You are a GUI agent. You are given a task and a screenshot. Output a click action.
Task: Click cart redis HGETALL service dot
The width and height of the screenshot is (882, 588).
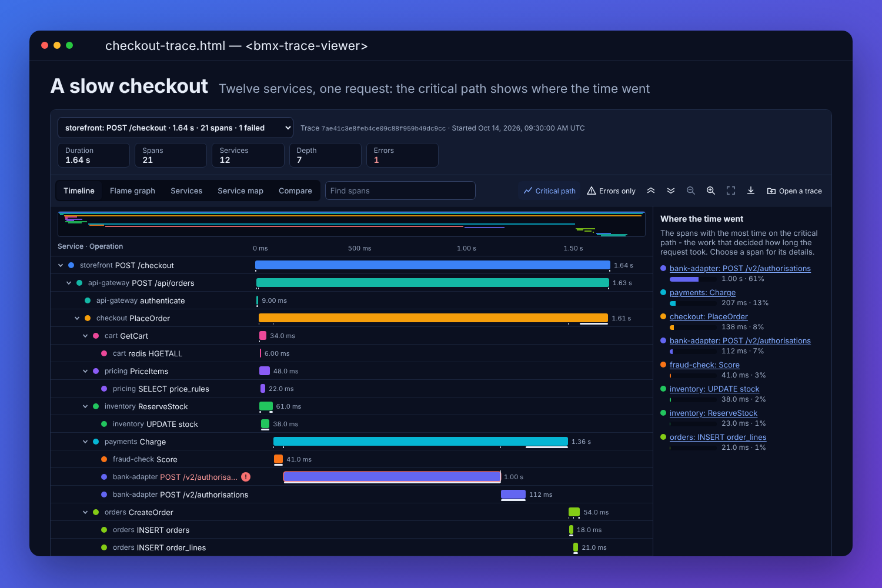point(104,353)
